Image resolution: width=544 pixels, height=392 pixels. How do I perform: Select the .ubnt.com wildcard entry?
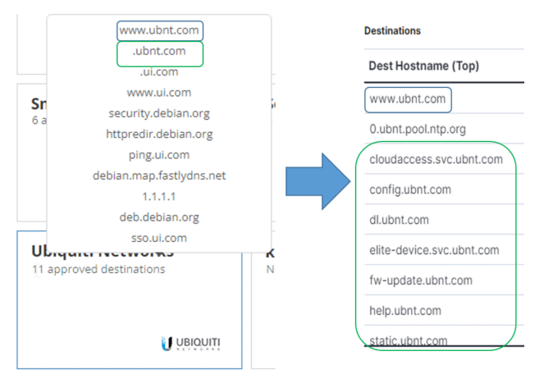(159, 51)
